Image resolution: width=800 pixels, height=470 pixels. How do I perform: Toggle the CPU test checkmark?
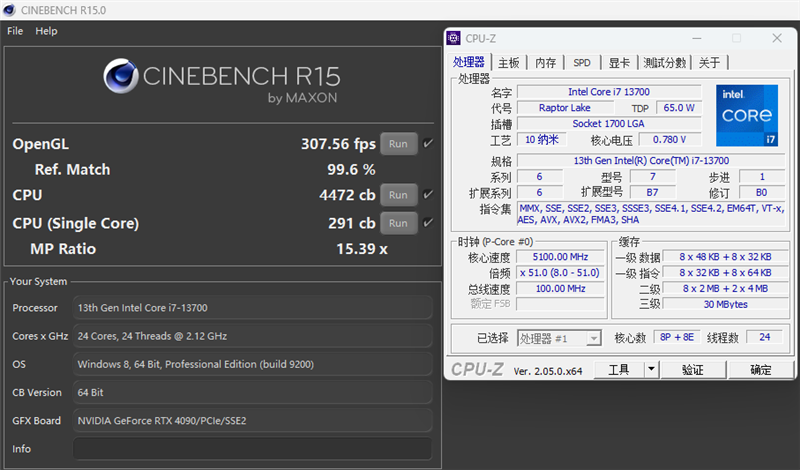point(428,195)
